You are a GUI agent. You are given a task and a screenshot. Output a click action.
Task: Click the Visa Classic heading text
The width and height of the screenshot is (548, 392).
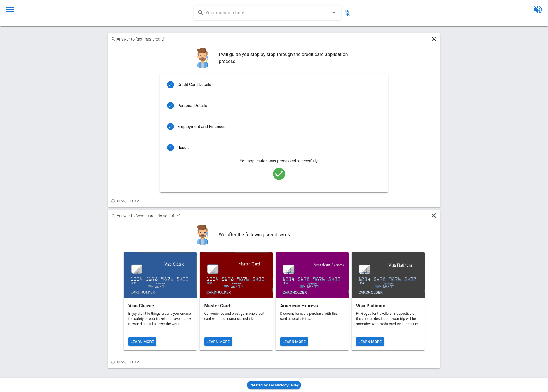pyautogui.click(x=141, y=306)
